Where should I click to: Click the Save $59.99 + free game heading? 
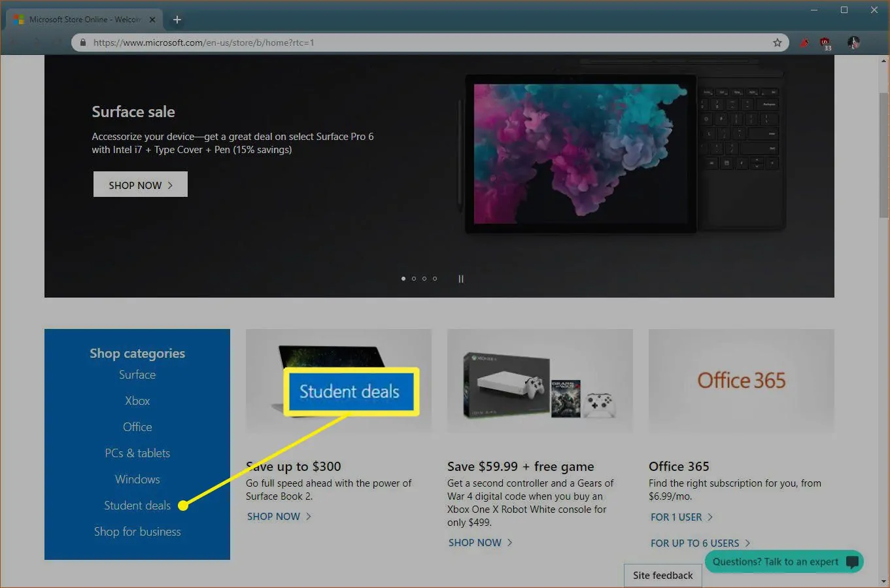(521, 466)
